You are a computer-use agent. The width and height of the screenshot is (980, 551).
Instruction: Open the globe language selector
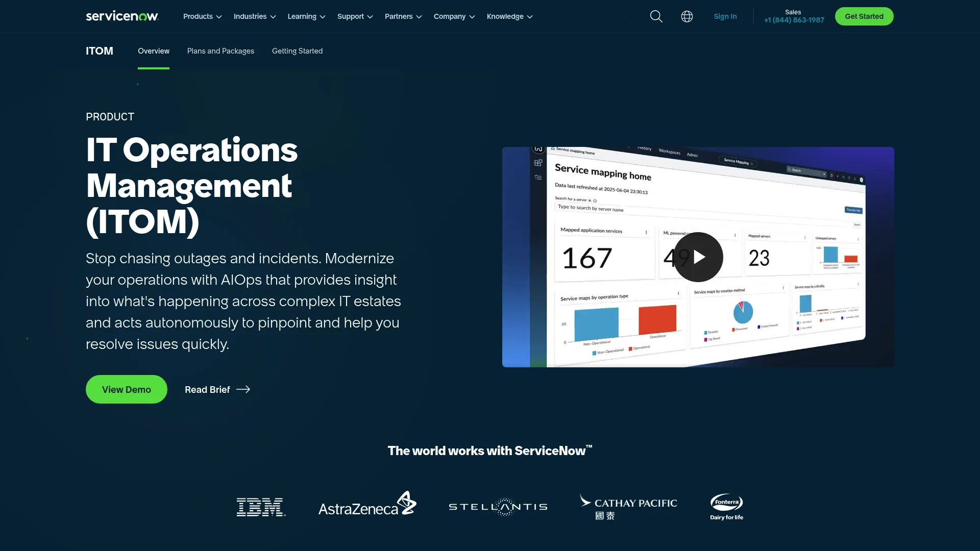tap(687, 16)
